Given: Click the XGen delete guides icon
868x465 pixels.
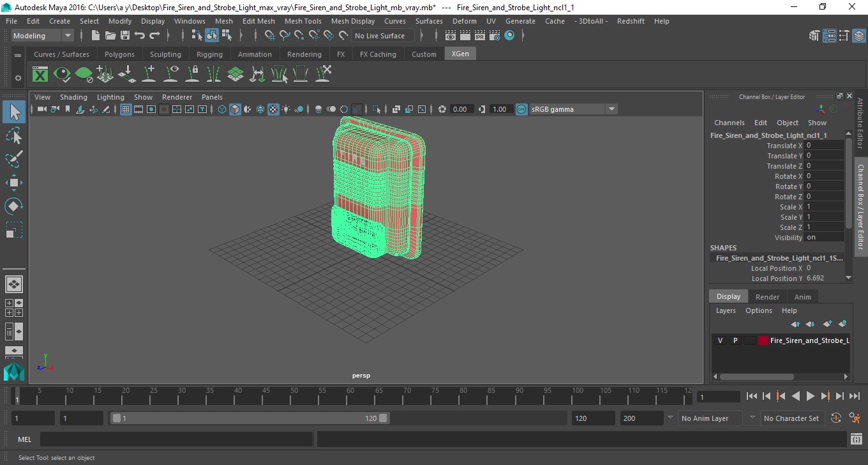Looking at the screenshot, I should pyautogui.click(x=323, y=75).
